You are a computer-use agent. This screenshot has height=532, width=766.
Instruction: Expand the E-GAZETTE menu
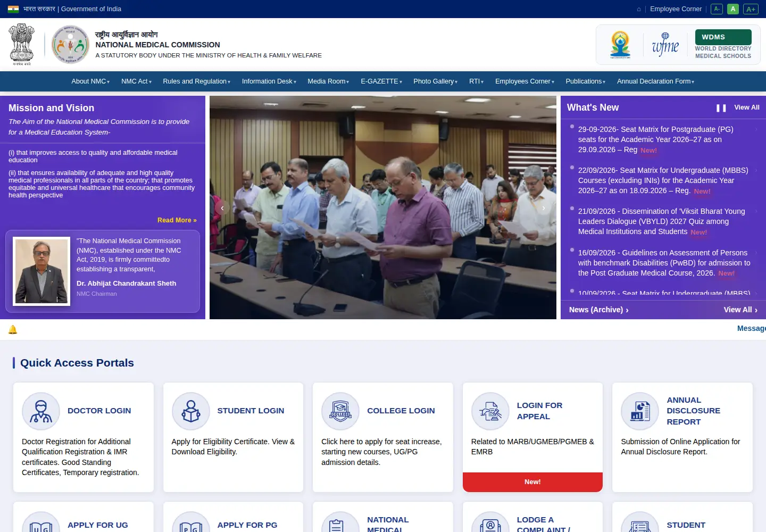click(381, 81)
